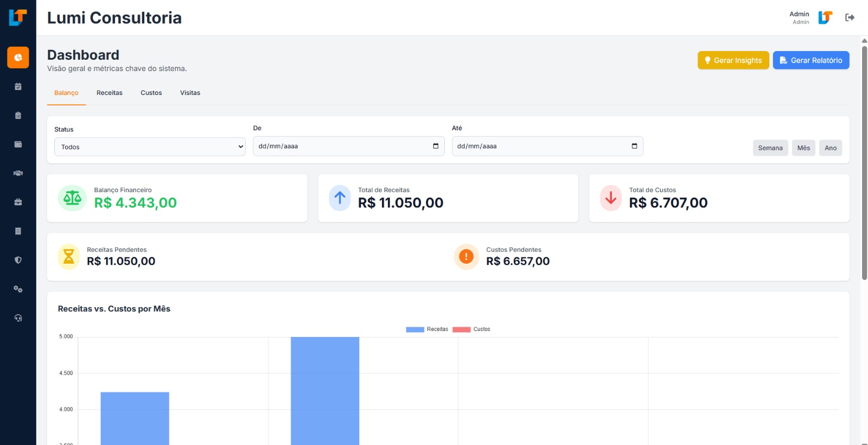Open the Até date picker calendar icon
The height and width of the screenshot is (445, 868).
[x=634, y=146]
